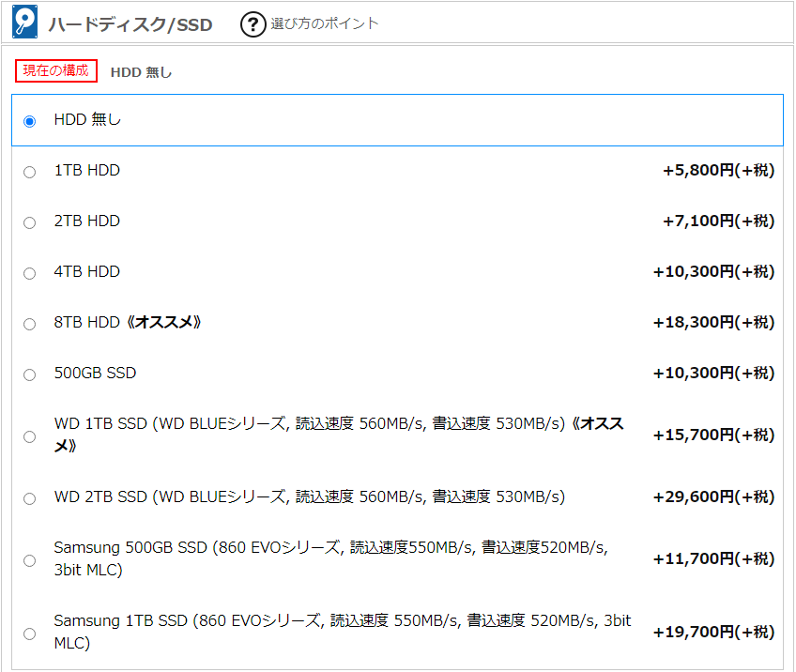
Task: Choose the 8TB HDD オススメ radio option
Action: (x=29, y=325)
